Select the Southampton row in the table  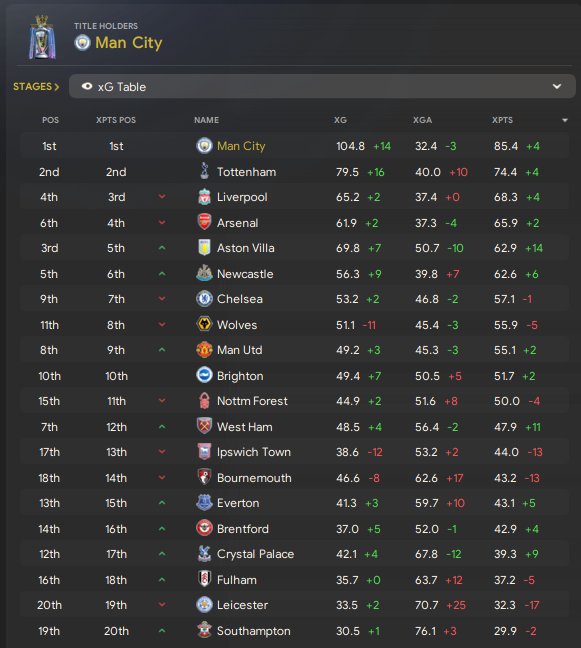tap(294, 631)
